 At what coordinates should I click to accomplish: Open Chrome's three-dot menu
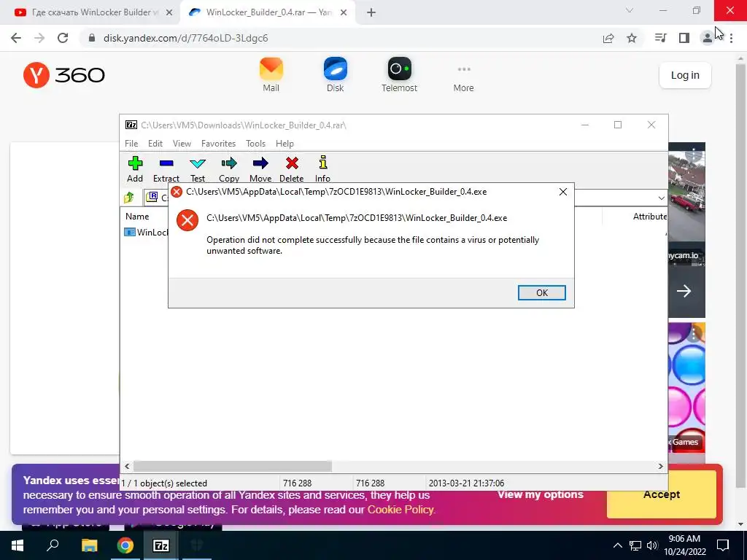pos(731,38)
